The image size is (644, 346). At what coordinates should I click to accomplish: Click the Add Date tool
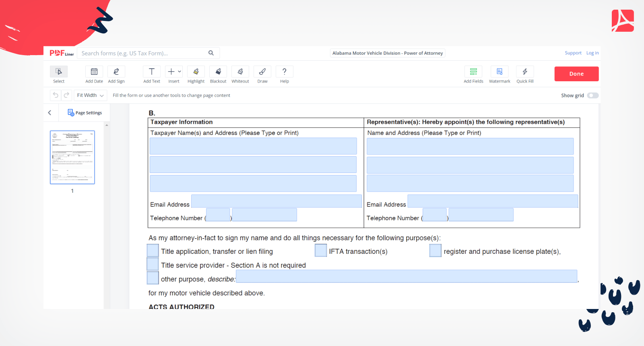(x=94, y=74)
